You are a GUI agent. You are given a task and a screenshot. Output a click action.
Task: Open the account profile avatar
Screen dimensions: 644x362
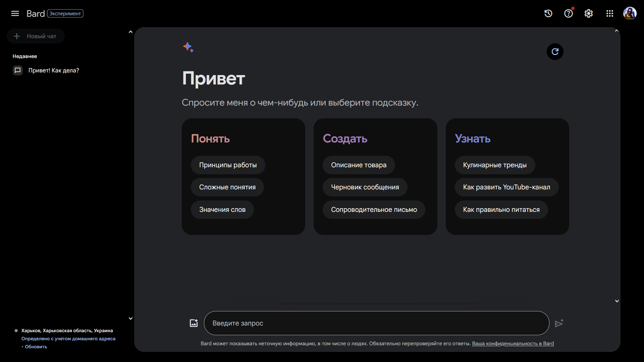pyautogui.click(x=630, y=13)
